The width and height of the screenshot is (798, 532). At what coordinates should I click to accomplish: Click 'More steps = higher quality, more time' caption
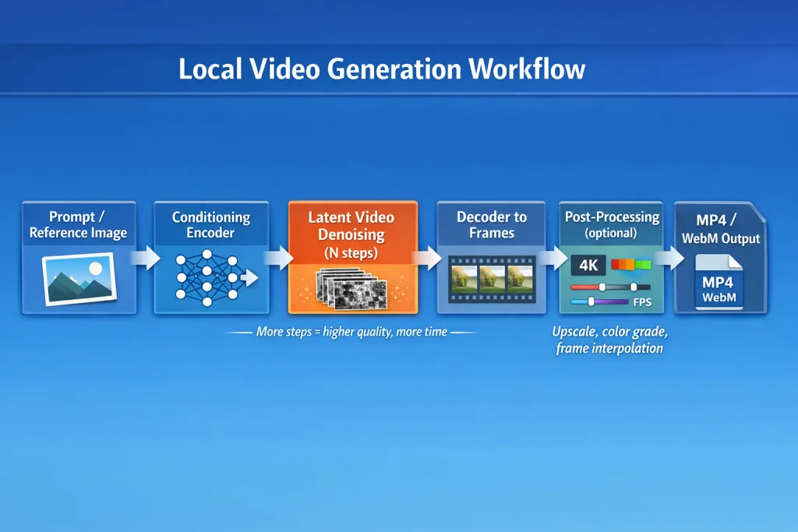tap(351, 332)
